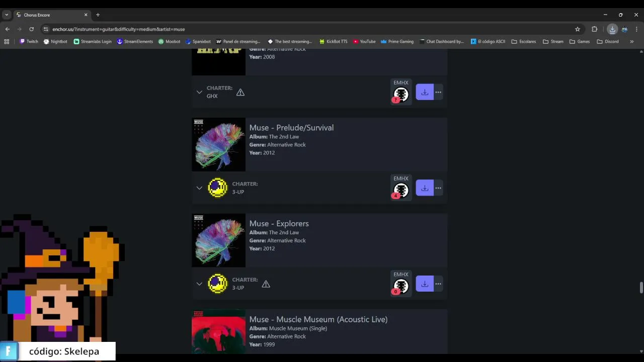Bookmark this page with star
The width and height of the screenshot is (644, 362).
coord(578,29)
